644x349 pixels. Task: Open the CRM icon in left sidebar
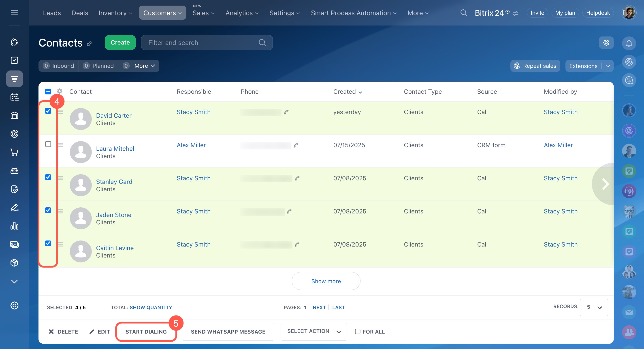coord(15,79)
